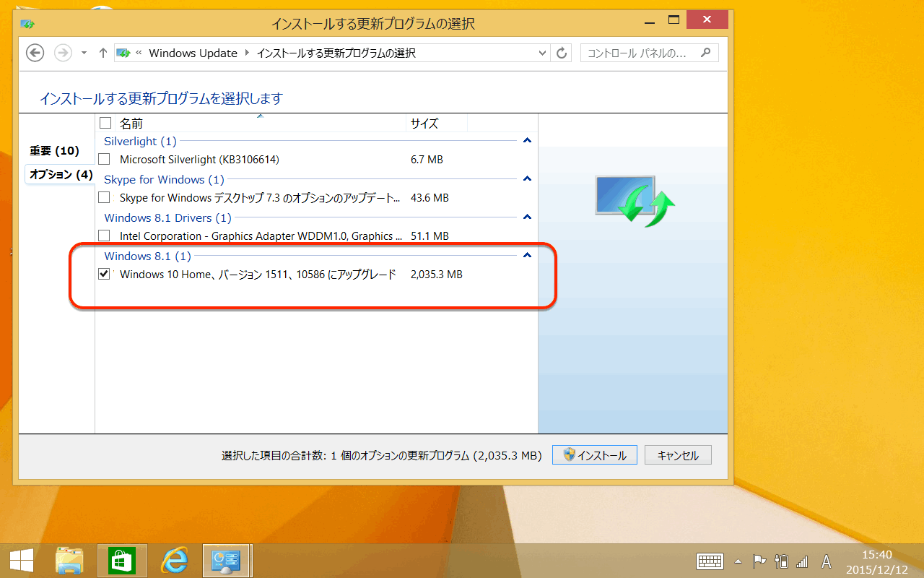The height and width of the screenshot is (578, 924).
Task: Open the address bar history dropdown
Action: coord(543,53)
